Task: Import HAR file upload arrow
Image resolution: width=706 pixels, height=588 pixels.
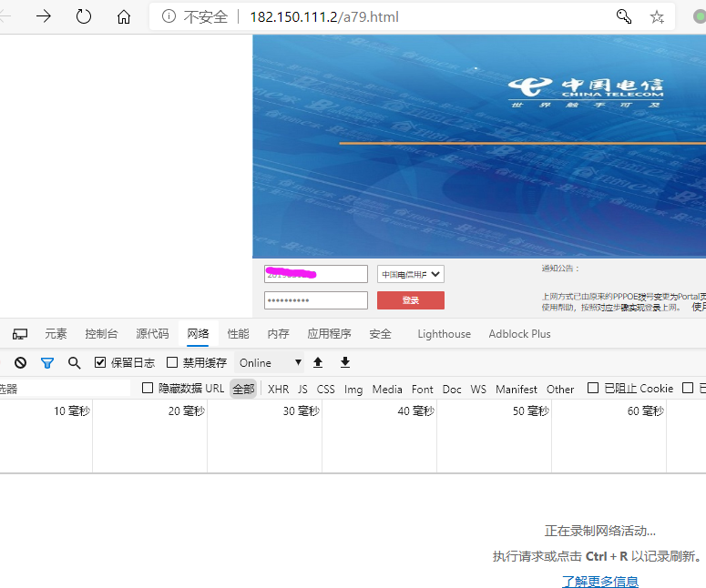Action: coord(318,362)
